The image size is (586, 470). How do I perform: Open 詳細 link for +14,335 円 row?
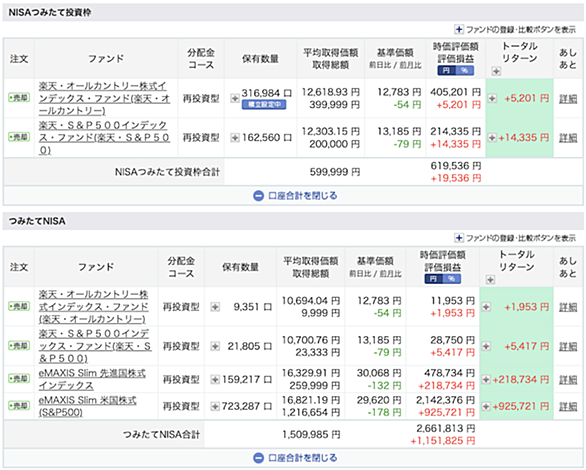(568, 138)
